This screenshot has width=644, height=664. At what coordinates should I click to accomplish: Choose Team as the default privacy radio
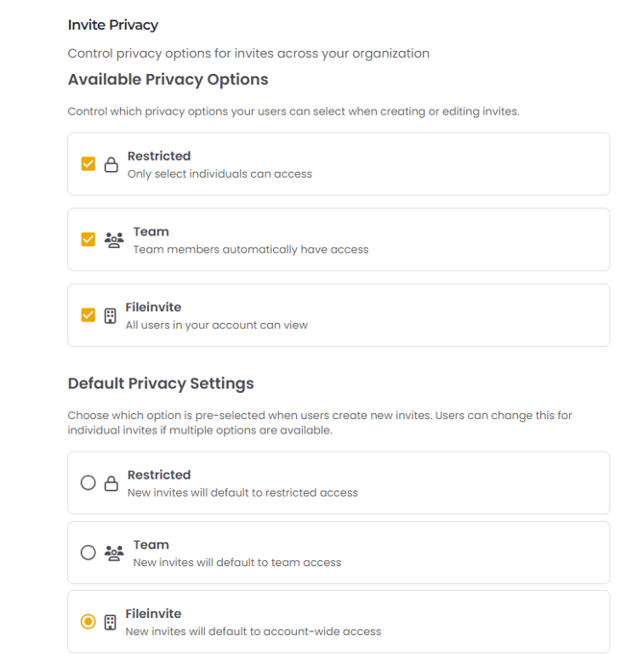(x=88, y=553)
